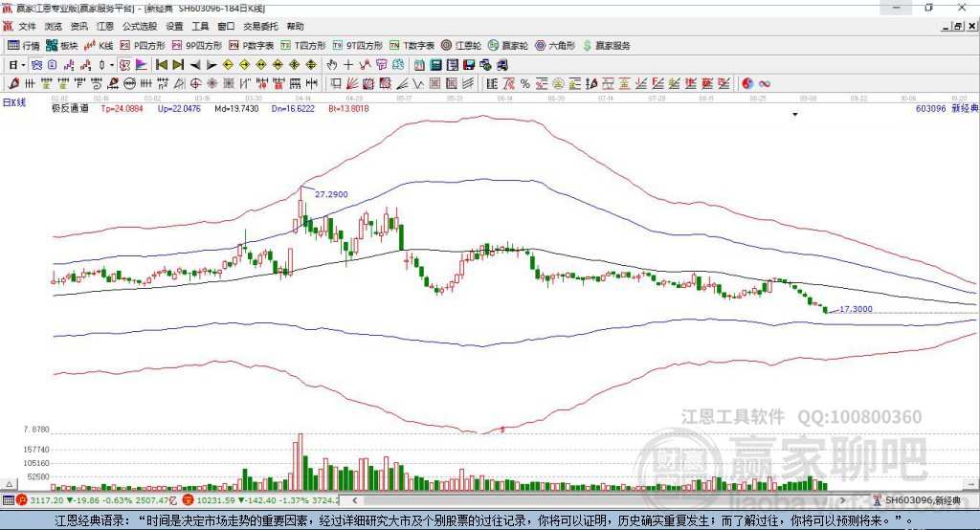Open the P数字表 tool
This screenshot has width=980, height=530.
point(252,46)
